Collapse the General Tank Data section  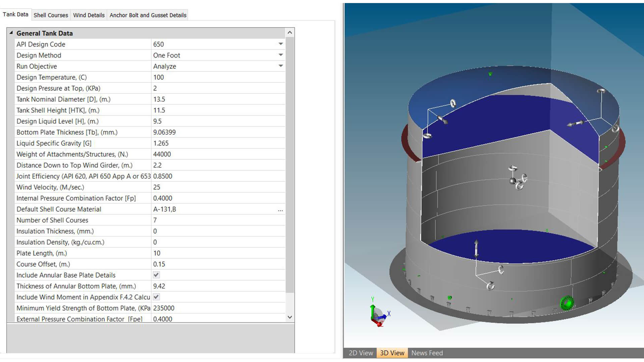tap(11, 33)
